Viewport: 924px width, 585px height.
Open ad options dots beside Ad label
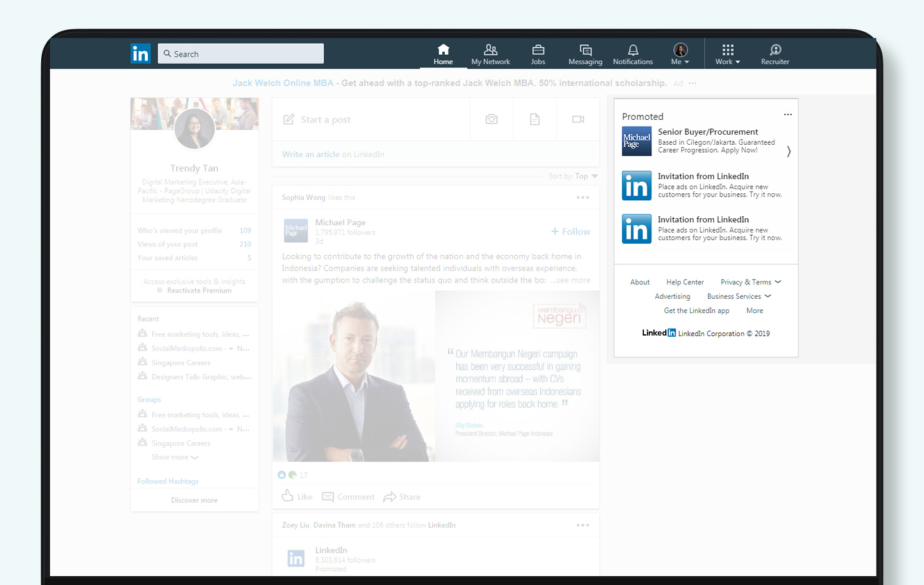click(x=693, y=83)
